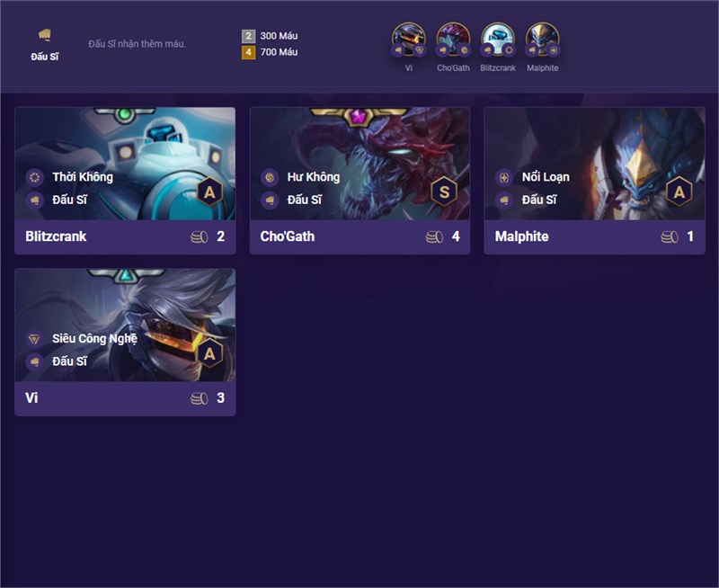Select Cho'Gath's round portrait in the header

[453, 40]
